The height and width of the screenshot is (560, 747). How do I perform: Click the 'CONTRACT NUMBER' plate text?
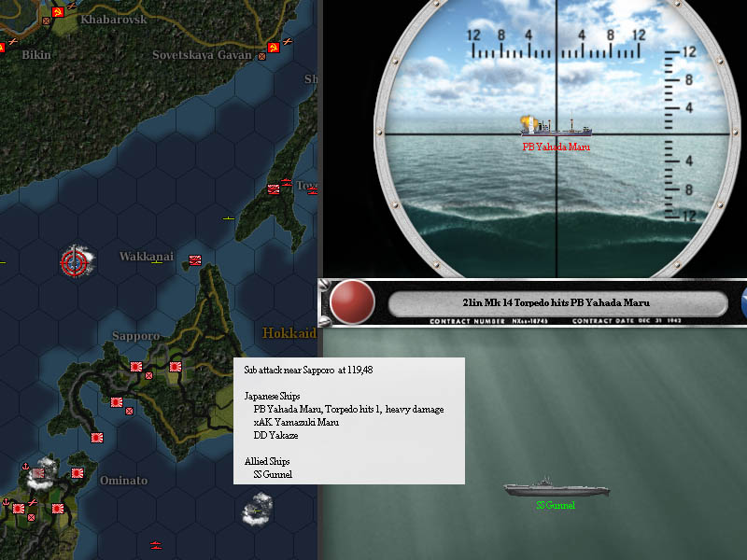click(467, 321)
